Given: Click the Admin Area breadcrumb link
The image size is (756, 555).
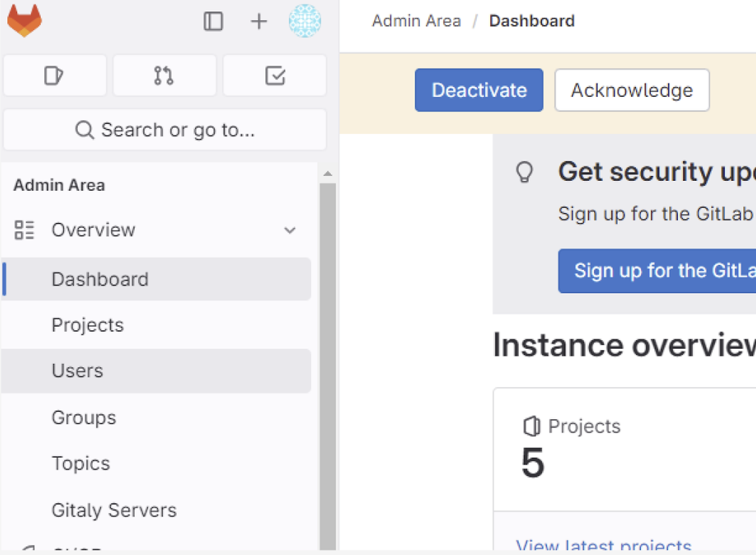Looking at the screenshot, I should (x=416, y=21).
